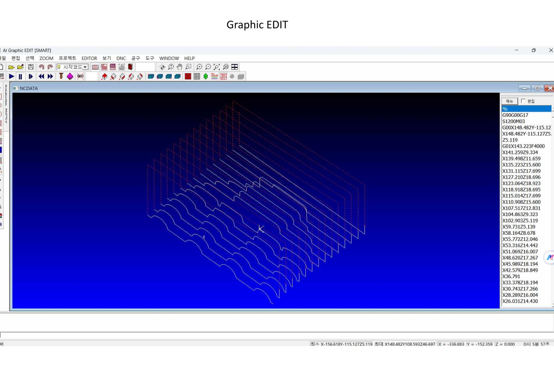Click the 메뉴 button in the code panel
Viewport: 554px width, 392px height.
(x=509, y=101)
